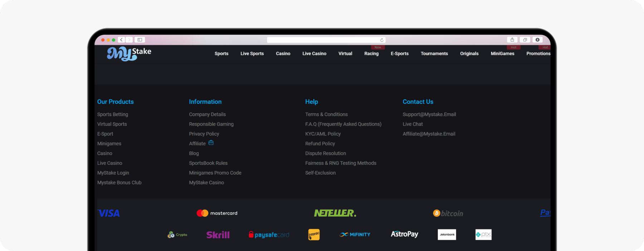The height and width of the screenshot is (251, 644).
Task: Open the Promotions nav item
Action: pyautogui.click(x=538, y=54)
